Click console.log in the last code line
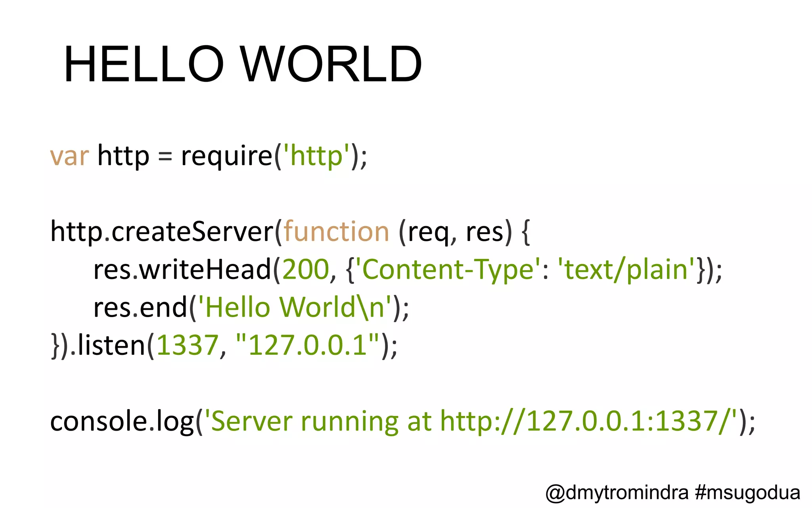Viewport: 812px width, 508px height. coord(122,422)
